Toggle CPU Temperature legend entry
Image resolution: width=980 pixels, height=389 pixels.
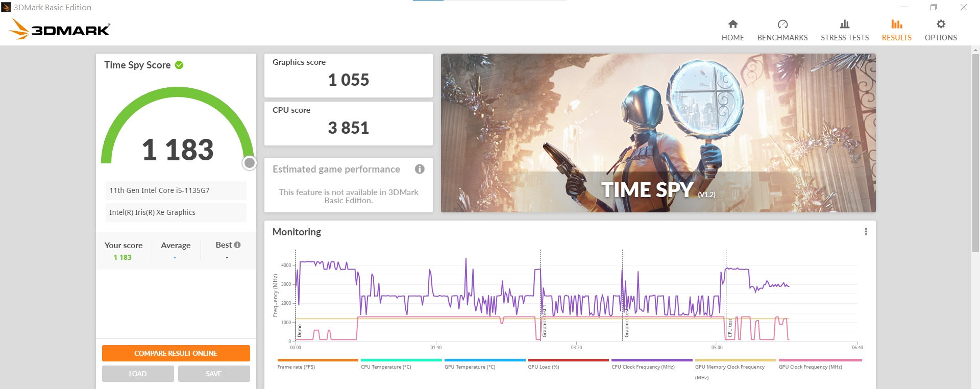(401, 363)
